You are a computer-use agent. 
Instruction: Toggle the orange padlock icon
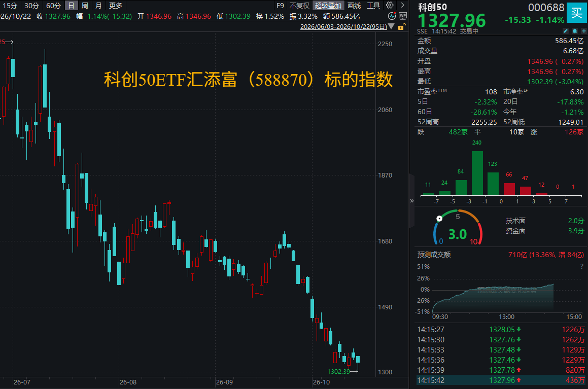pyautogui.click(x=401, y=26)
